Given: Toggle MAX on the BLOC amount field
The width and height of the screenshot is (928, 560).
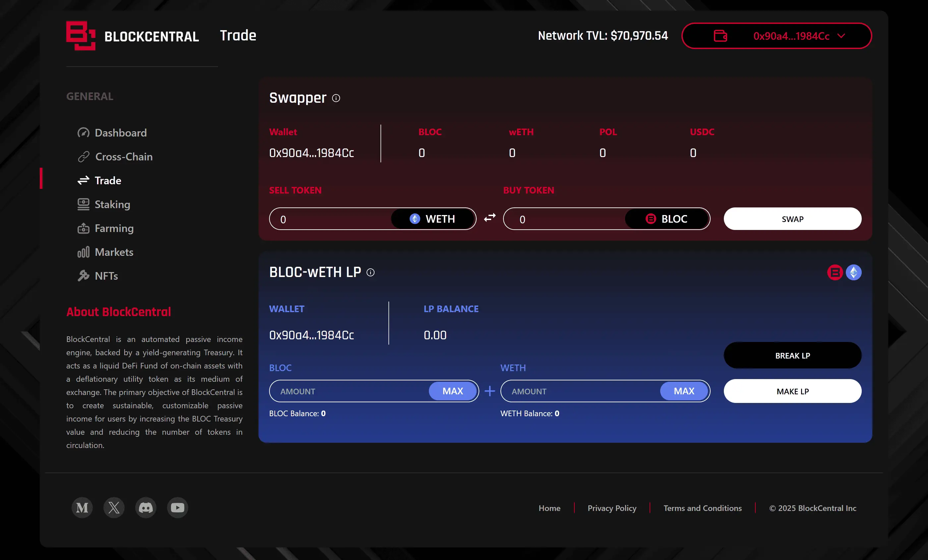Looking at the screenshot, I should coord(453,391).
